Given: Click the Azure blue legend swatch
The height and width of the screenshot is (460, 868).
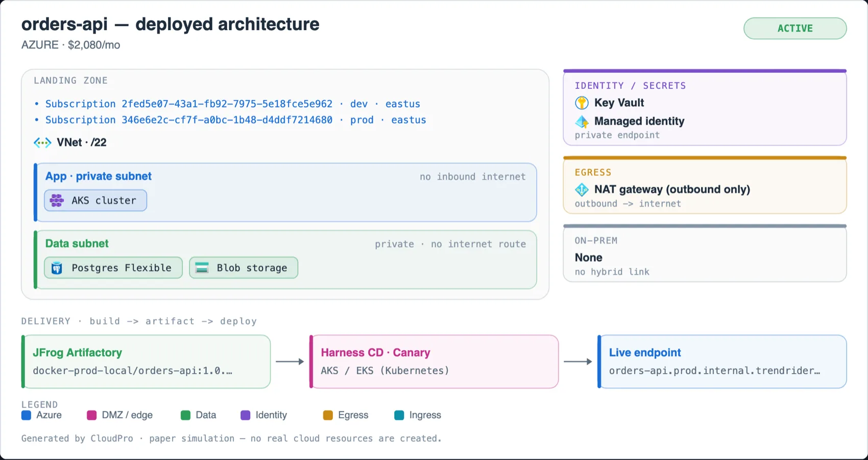Looking at the screenshot, I should click(x=27, y=415).
